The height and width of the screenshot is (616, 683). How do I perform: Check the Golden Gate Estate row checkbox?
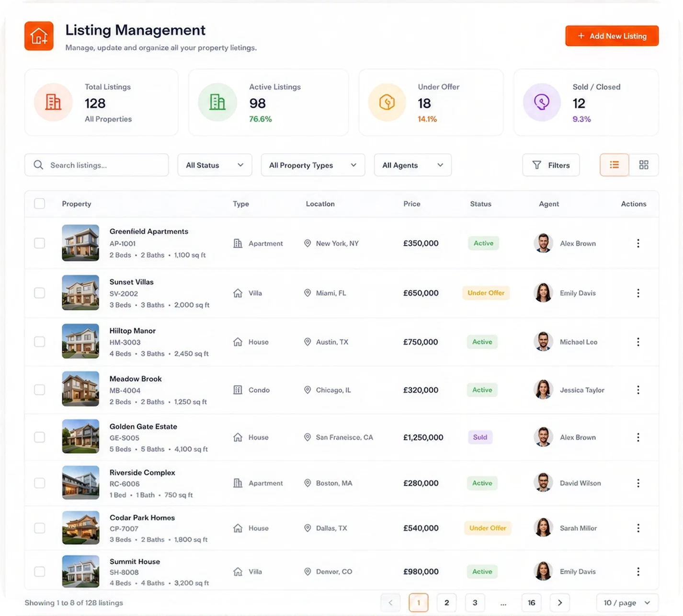pyautogui.click(x=40, y=437)
